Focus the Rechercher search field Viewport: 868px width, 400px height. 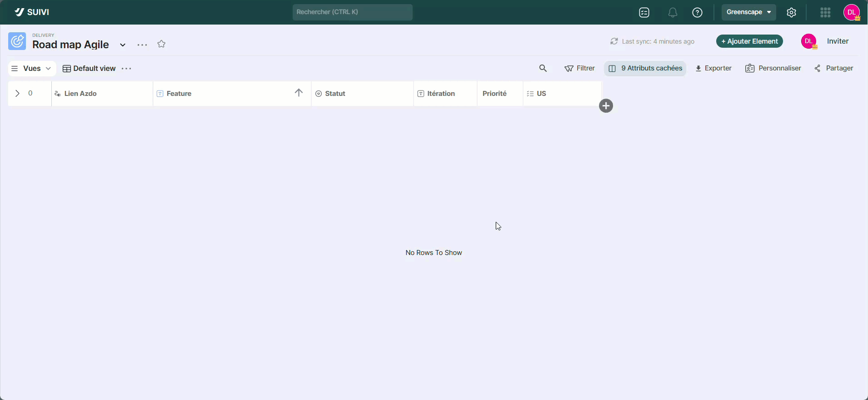tap(352, 12)
